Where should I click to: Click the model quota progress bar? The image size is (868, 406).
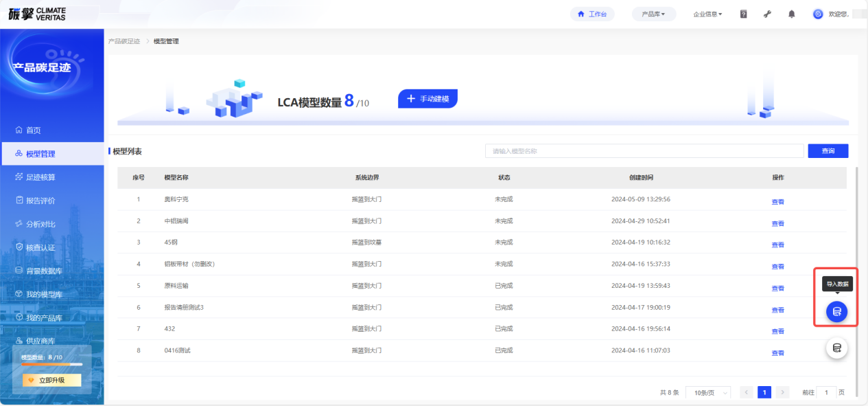[x=51, y=365]
